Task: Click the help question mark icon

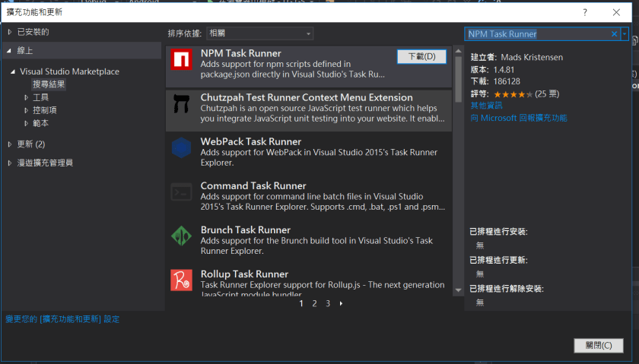Action: pyautogui.click(x=584, y=12)
